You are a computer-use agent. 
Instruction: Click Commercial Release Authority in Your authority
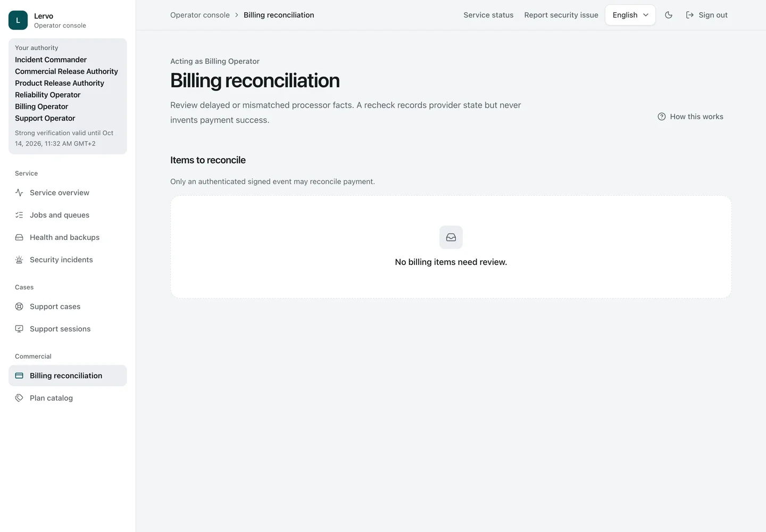(x=66, y=71)
